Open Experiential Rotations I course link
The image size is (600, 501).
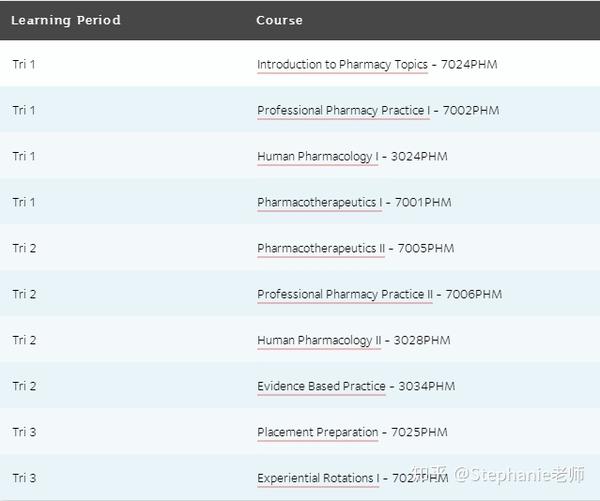coord(318,478)
